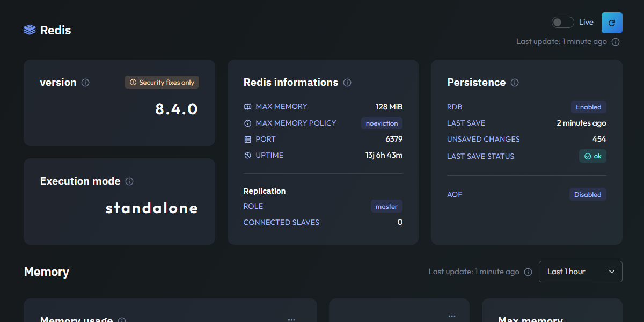Click the ROLE label
644x322 pixels.
(x=253, y=206)
